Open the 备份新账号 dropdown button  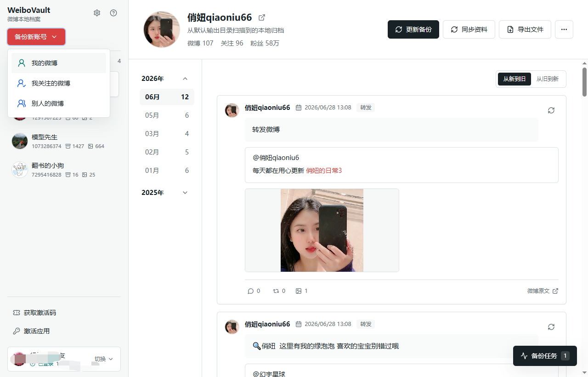36,37
